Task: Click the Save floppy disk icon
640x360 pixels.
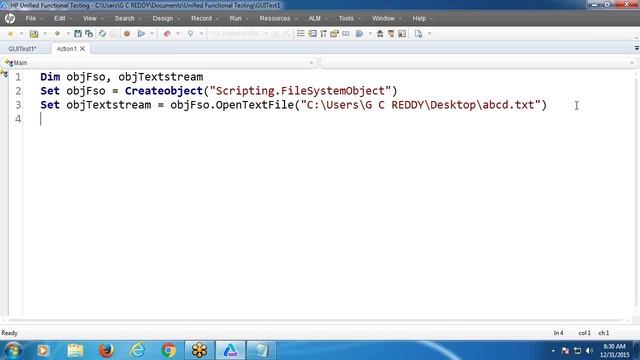Action: pyautogui.click(x=78, y=34)
